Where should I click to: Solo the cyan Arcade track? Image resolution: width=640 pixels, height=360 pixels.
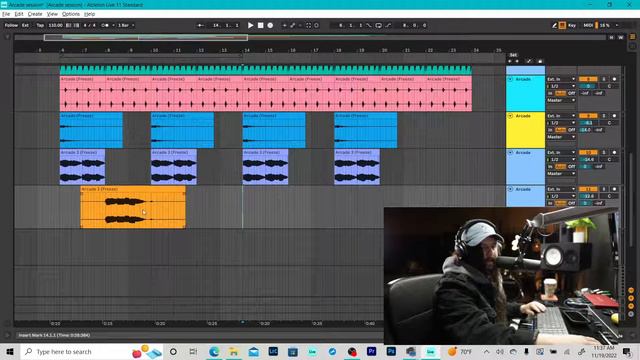coord(604,79)
